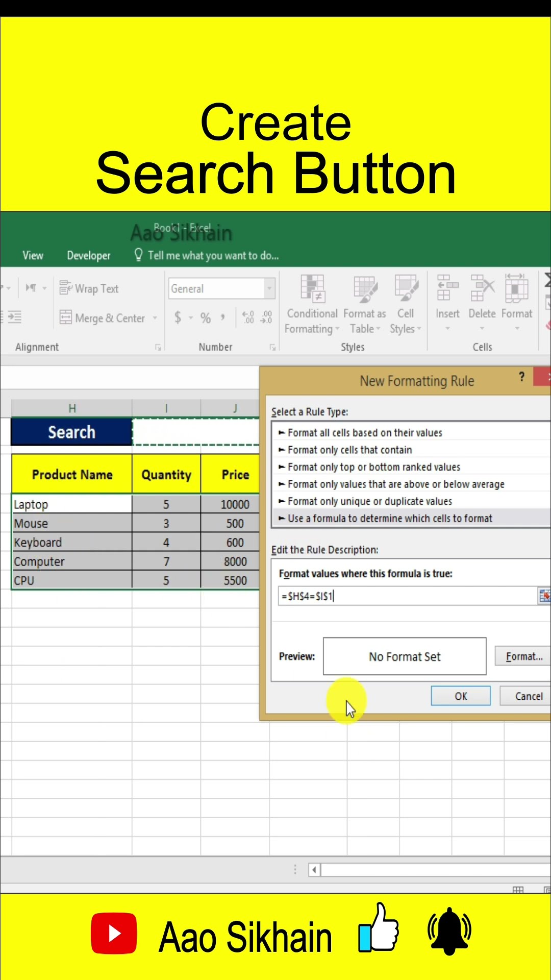Click the horizontal scroll left arrow
The width and height of the screenshot is (551, 980).
(x=314, y=869)
